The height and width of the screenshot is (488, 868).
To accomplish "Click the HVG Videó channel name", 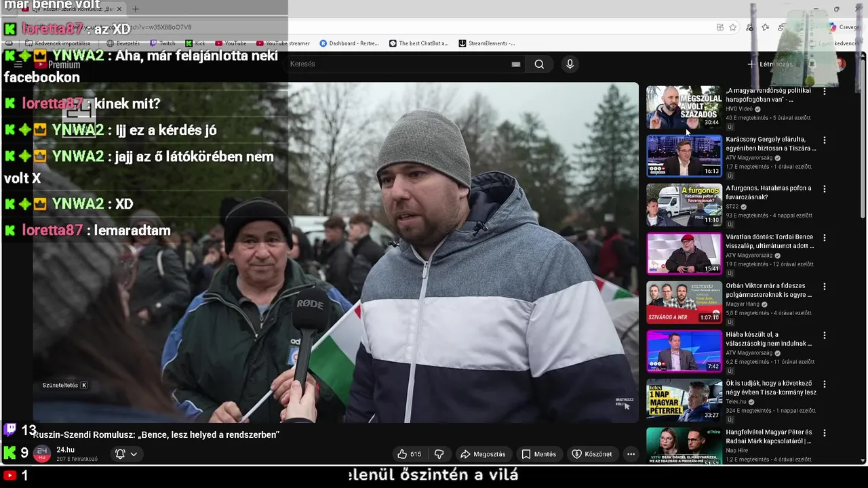I will click(739, 109).
